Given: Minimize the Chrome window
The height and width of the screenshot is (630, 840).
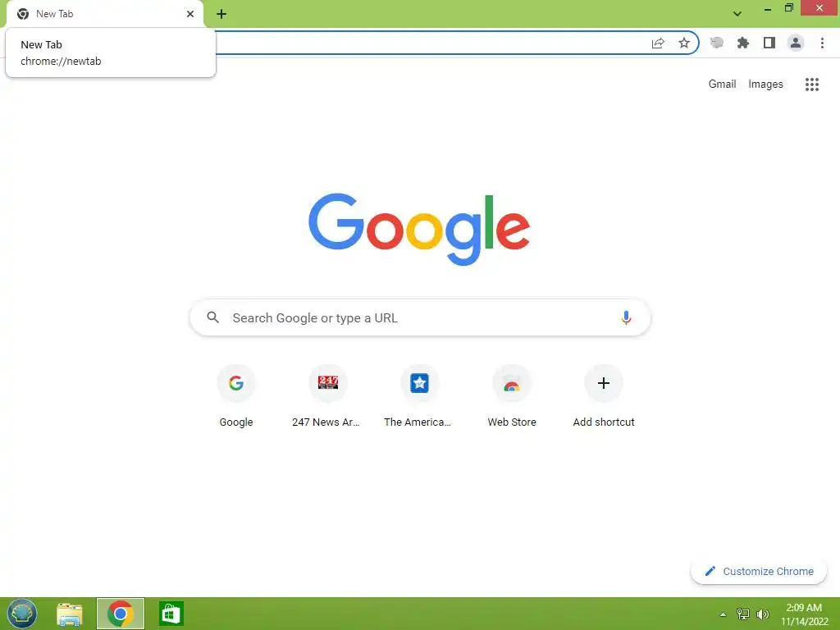Looking at the screenshot, I should [x=768, y=8].
